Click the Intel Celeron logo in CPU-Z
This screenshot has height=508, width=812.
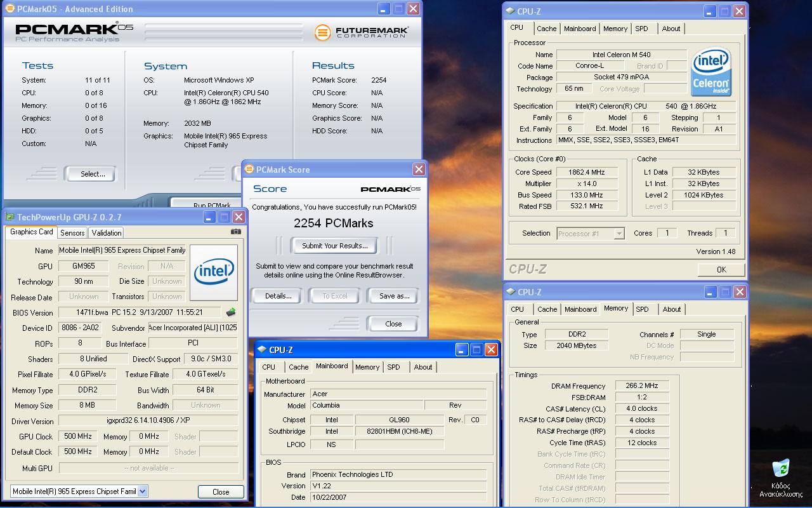711,72
